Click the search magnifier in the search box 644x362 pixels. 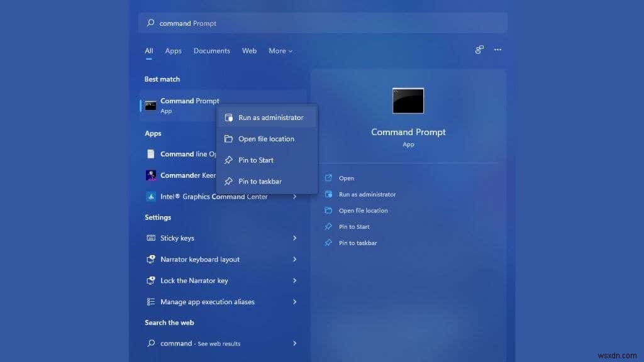click(150, 23)
